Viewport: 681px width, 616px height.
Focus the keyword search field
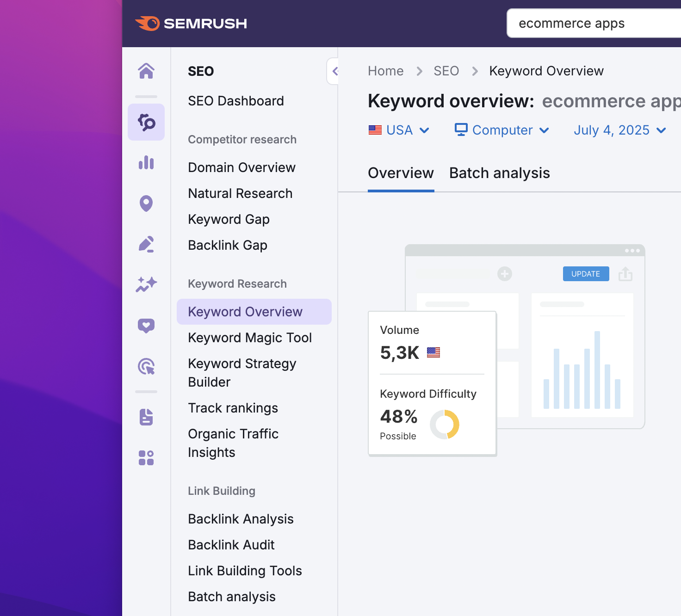[594, 23]
